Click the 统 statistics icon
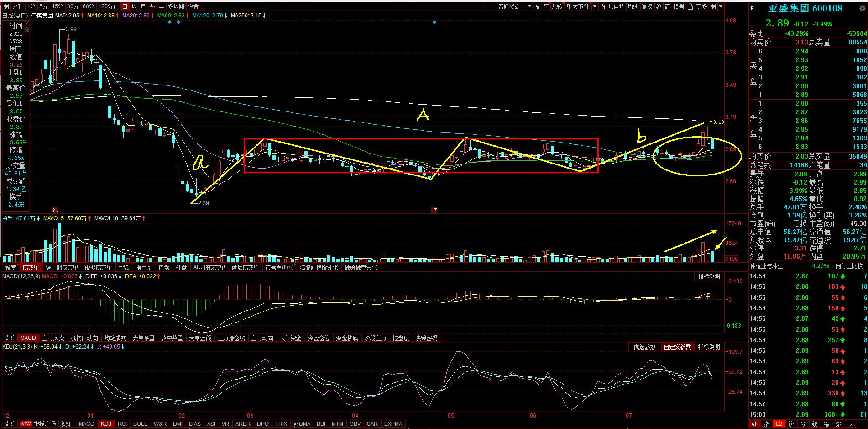The width and height of the screenshot is (868, 429). coord(815,424)
